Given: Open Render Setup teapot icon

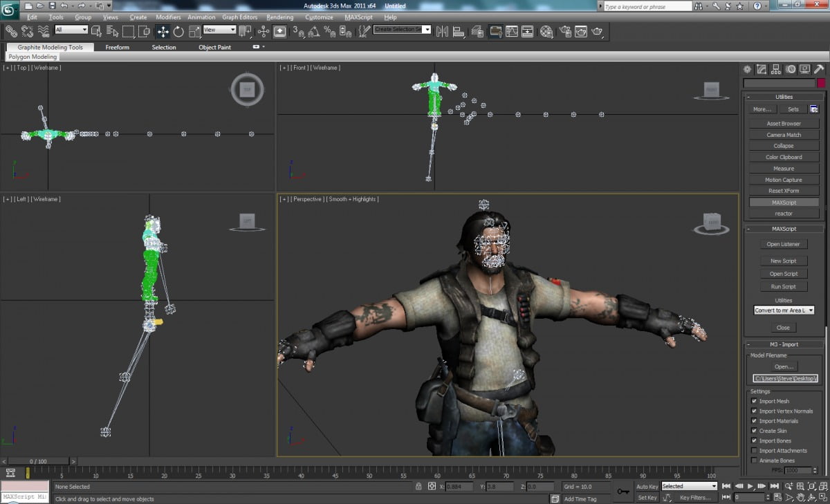Looking at the screenshot, I should click(565, 31).
